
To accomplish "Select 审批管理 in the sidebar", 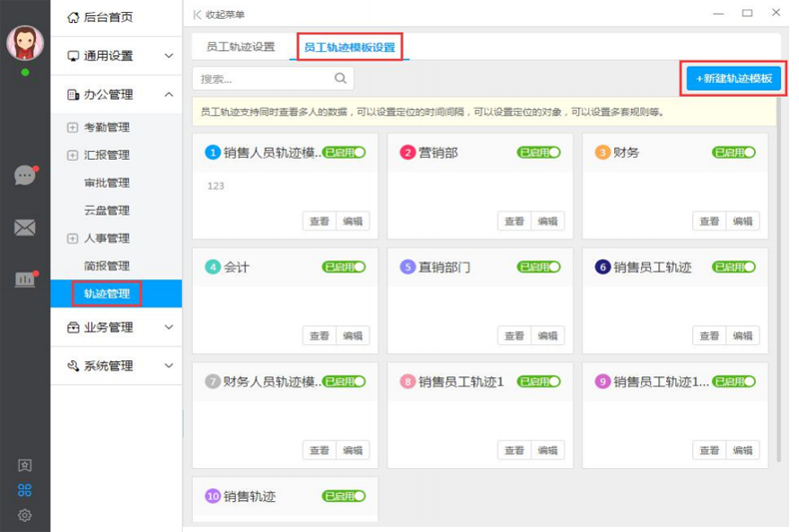I will pos(107,183).
